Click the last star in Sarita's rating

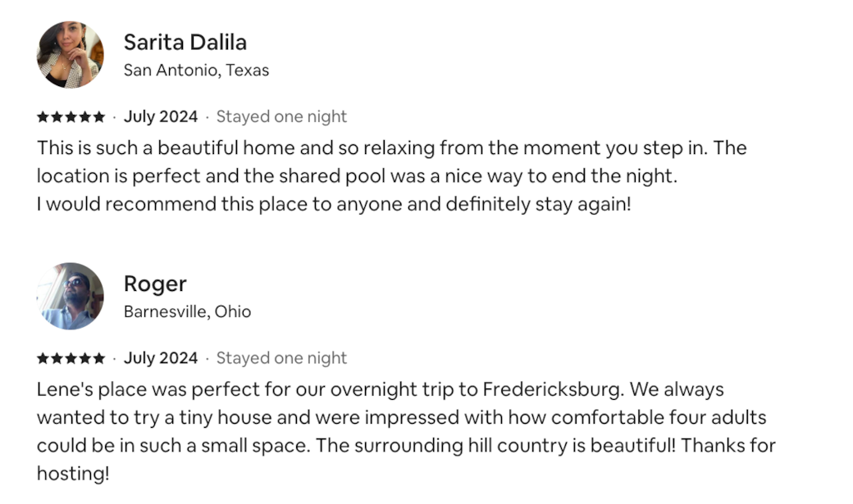pos(98,117)
